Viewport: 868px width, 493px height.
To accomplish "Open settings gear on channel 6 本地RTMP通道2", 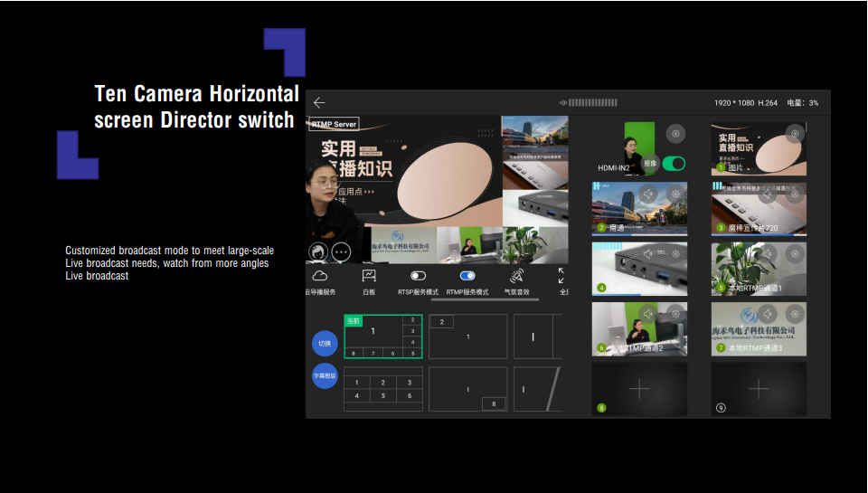I will (x=675, y=314).
